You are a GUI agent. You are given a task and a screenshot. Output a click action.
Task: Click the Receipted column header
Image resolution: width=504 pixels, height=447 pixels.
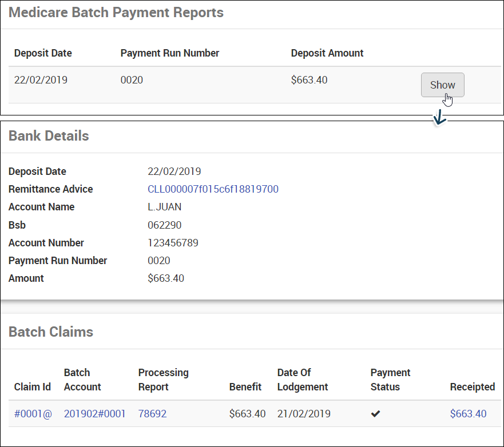click(x=472, y=387)
